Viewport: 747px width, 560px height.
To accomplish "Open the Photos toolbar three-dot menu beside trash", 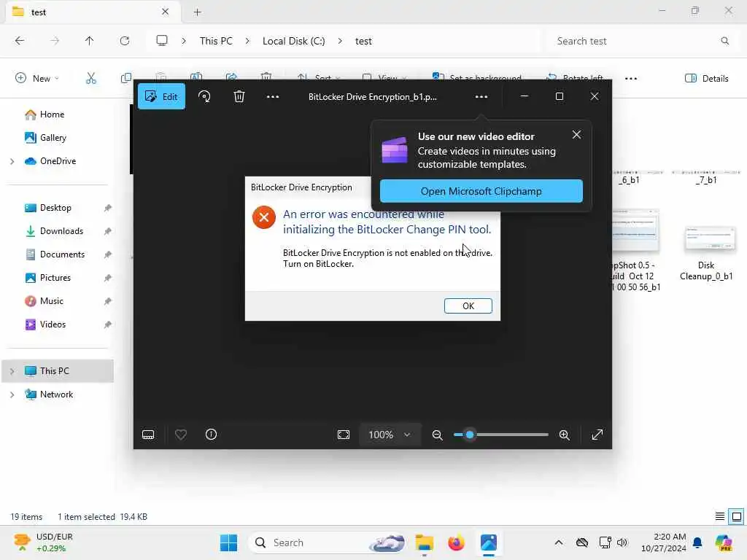I will point(273,97).
